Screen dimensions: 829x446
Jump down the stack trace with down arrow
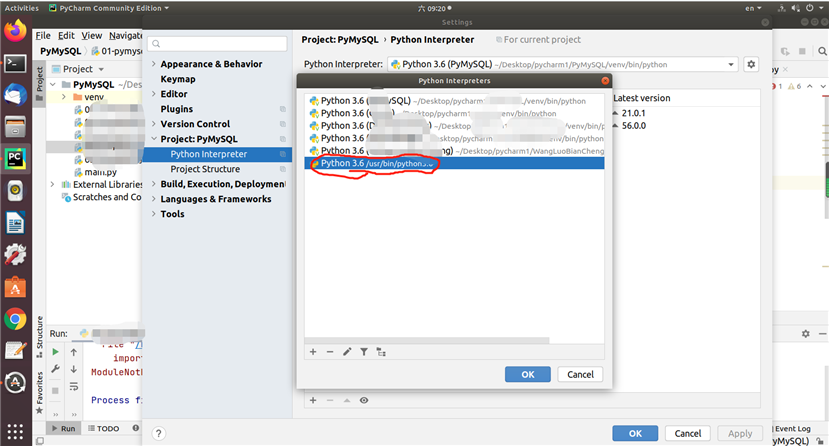click(x=73, y=369)
